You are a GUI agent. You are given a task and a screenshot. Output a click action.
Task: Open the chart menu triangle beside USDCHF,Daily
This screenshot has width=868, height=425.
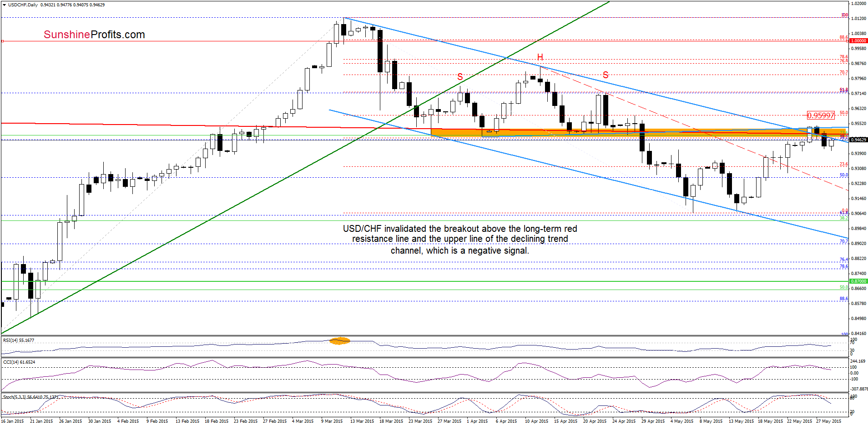[4, 5]
